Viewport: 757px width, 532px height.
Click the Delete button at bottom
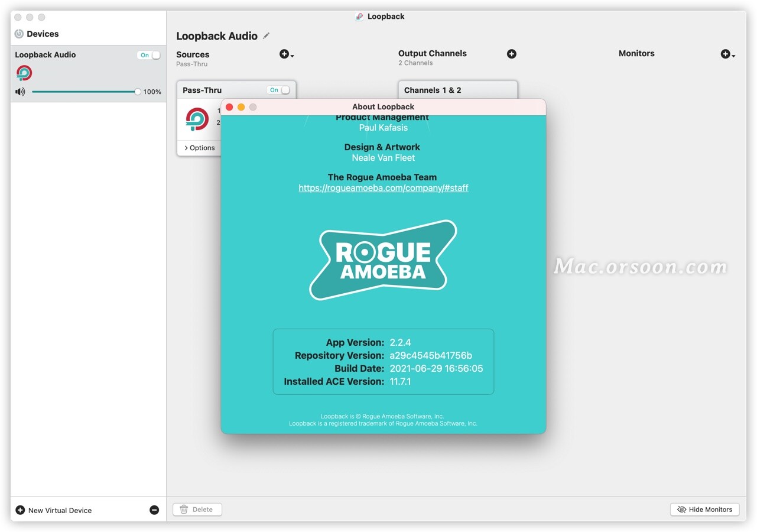197,510
